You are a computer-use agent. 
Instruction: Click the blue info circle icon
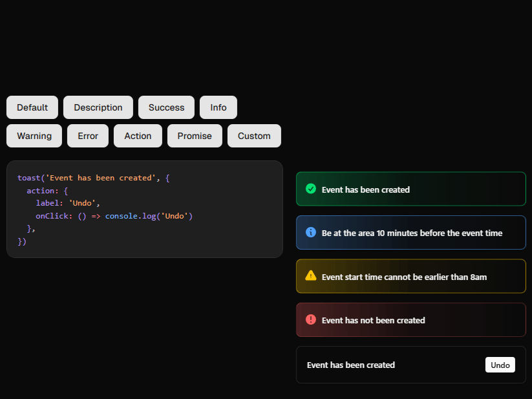tap(310, 232)
